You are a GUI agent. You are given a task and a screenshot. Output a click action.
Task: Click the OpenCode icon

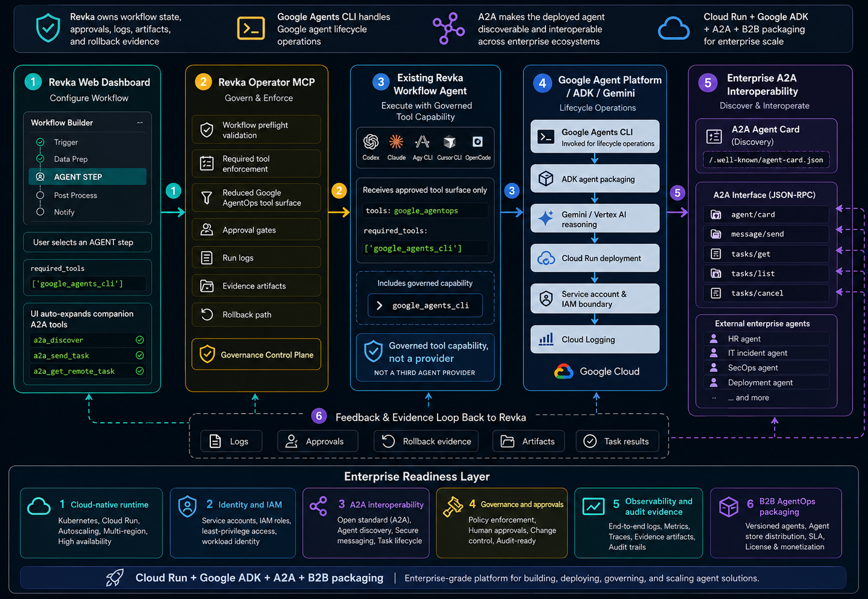tap(478, 142)
